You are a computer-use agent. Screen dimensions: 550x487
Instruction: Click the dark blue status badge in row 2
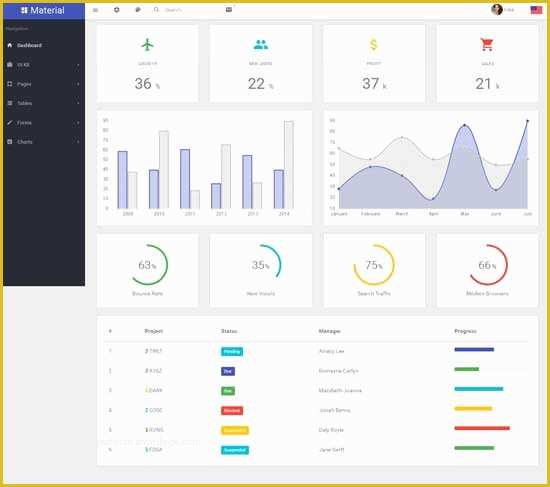pyautogui.click(x=228, y=371)
